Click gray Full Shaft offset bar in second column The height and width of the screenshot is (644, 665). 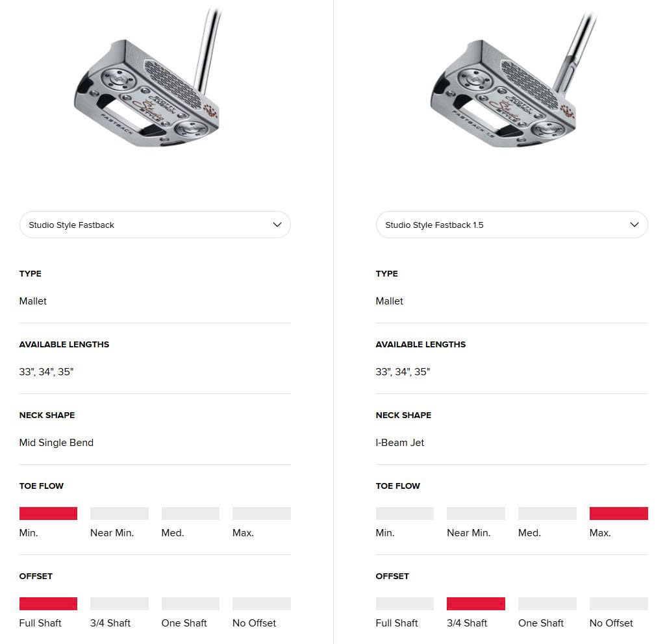[405, 604]
